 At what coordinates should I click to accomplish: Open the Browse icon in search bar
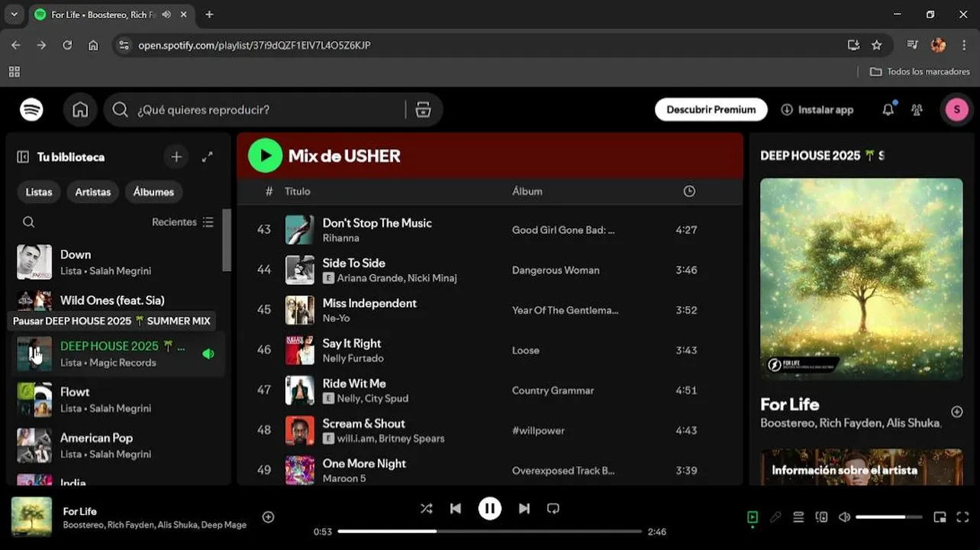pyautogui.click(x=423, y=109)
